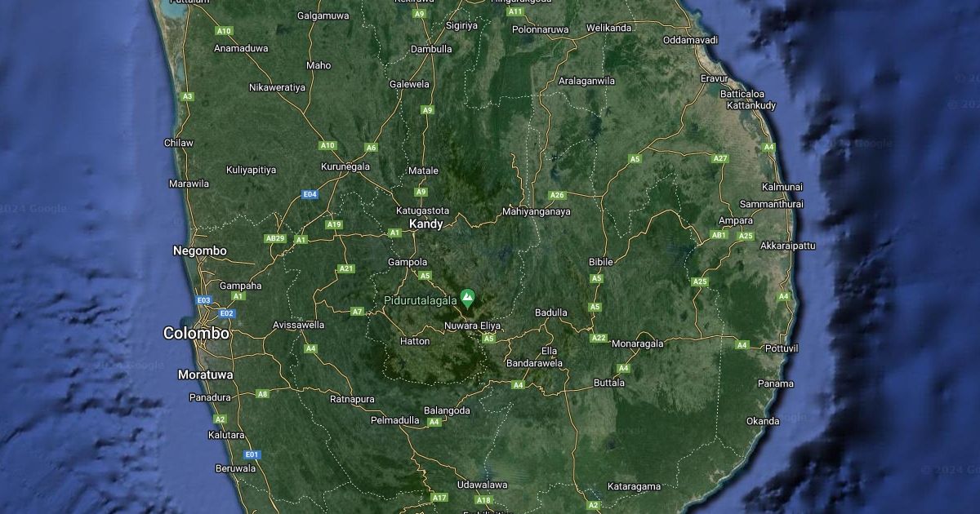
Task: Click the Badulla label
Action: (x=550, y=312)
